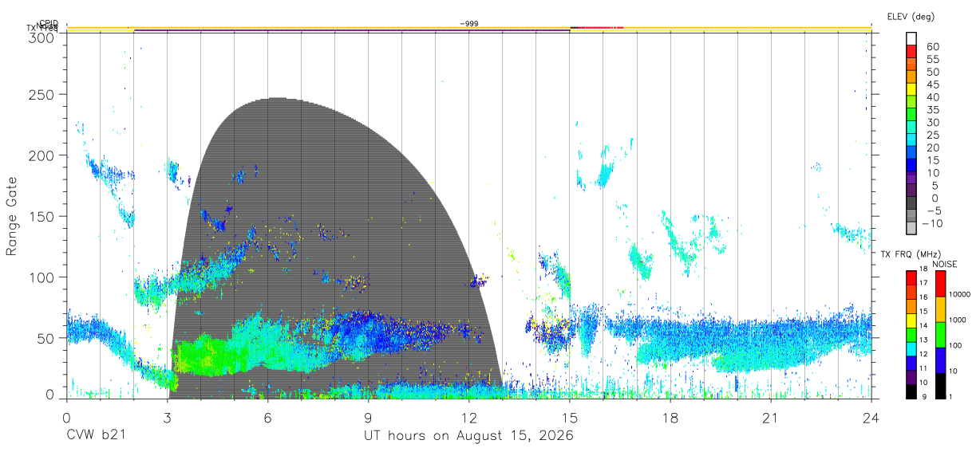Image resolution: width=980 pixels, height=452 pixels.
Task: Click the 100 label on NOISE scale
Action: [956, 345]
